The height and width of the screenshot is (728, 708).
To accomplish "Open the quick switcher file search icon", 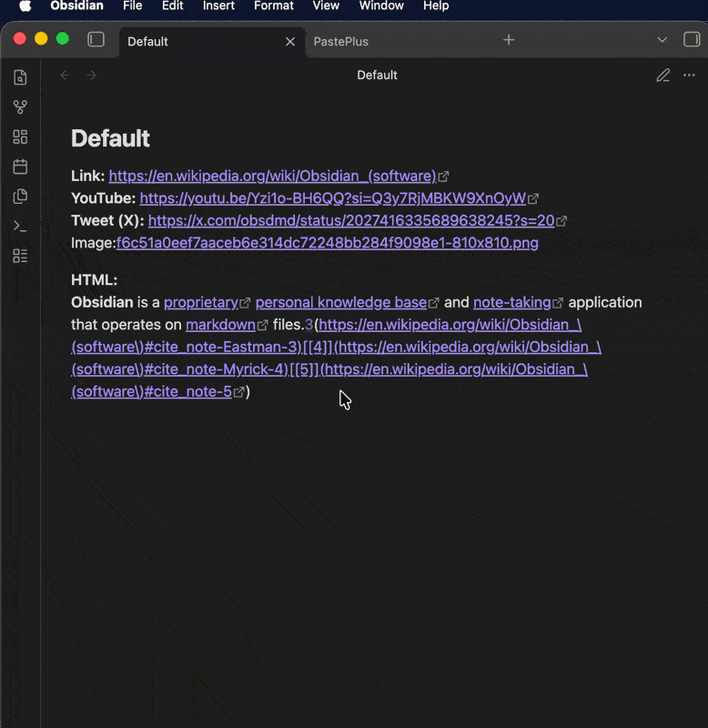I will tap(20, 77).
